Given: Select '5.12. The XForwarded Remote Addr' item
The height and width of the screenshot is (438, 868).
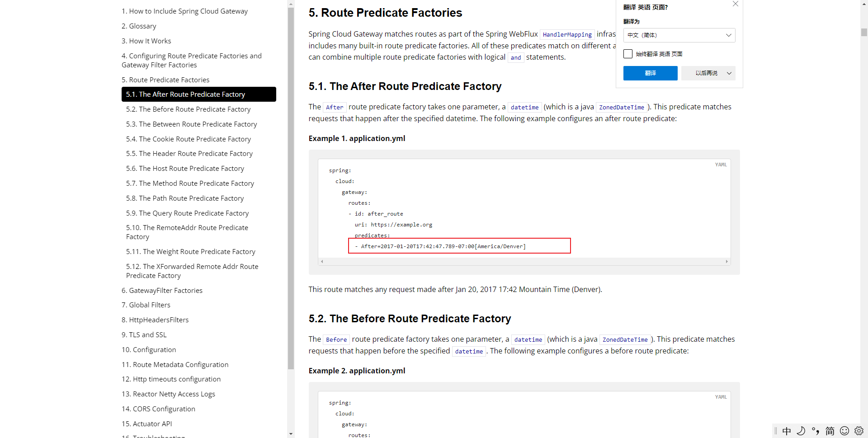Looking at the screenshot, I should coord(192,271).
